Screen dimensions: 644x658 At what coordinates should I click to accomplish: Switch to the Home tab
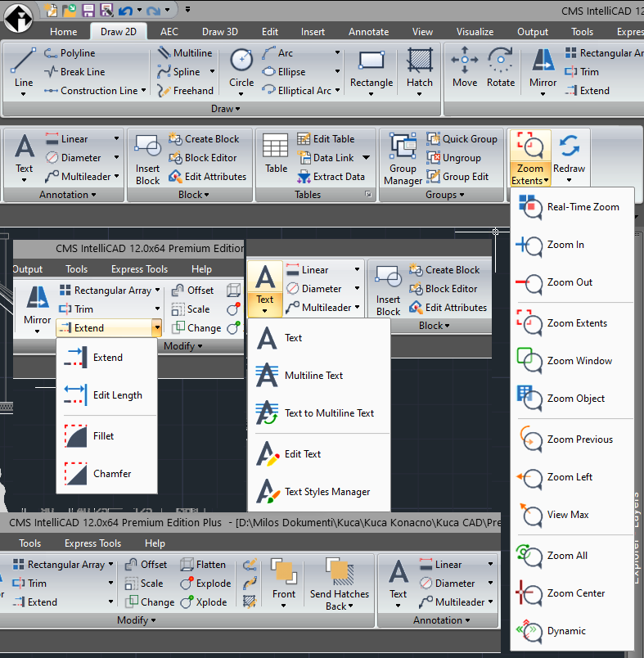(x=63, y=32)
